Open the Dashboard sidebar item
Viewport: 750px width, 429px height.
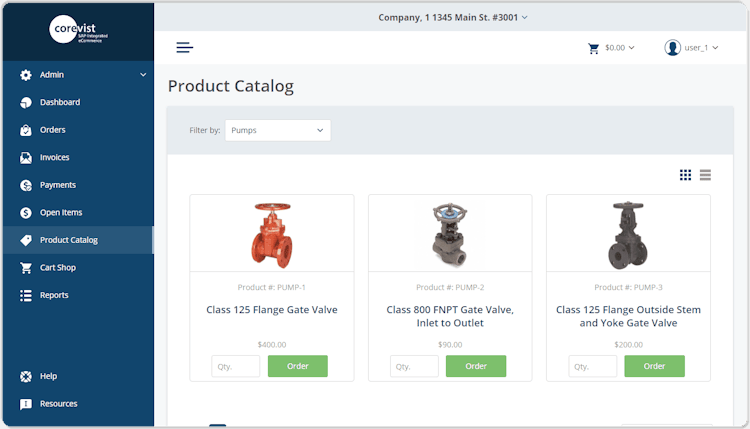[x=60, y=102]
